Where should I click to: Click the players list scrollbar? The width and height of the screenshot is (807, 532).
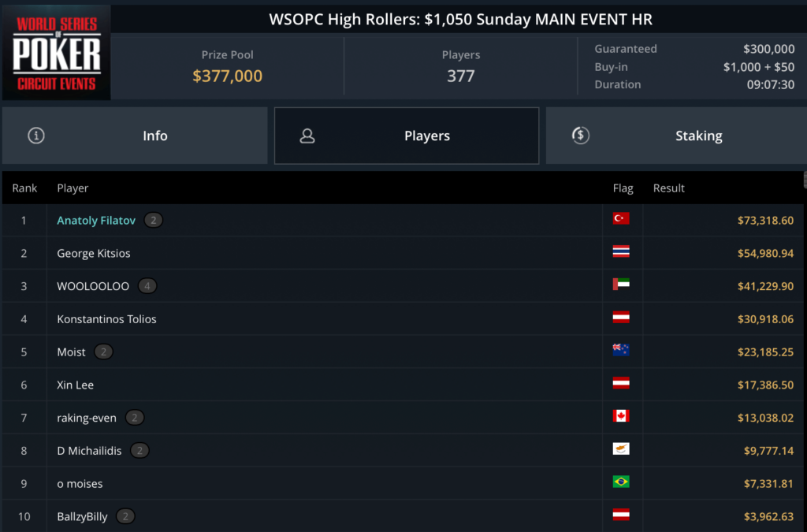pyautogui.click(x=804, y=180)
